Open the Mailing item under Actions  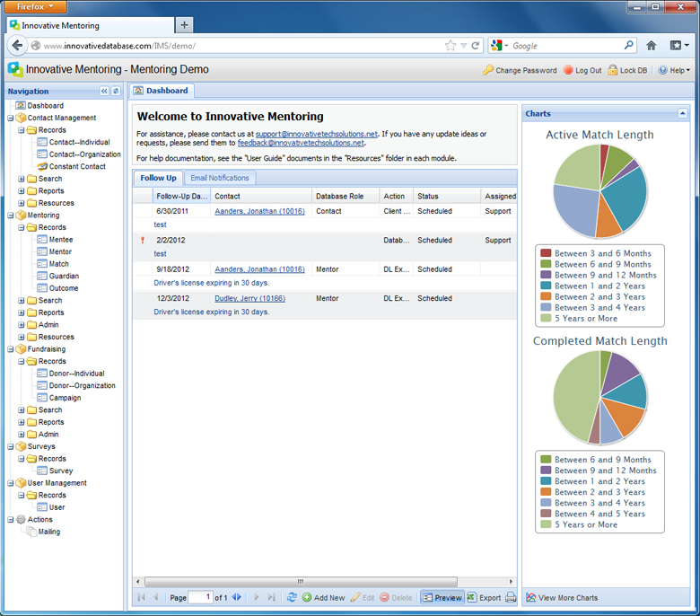pyautogui.click(x=43, y=532)
